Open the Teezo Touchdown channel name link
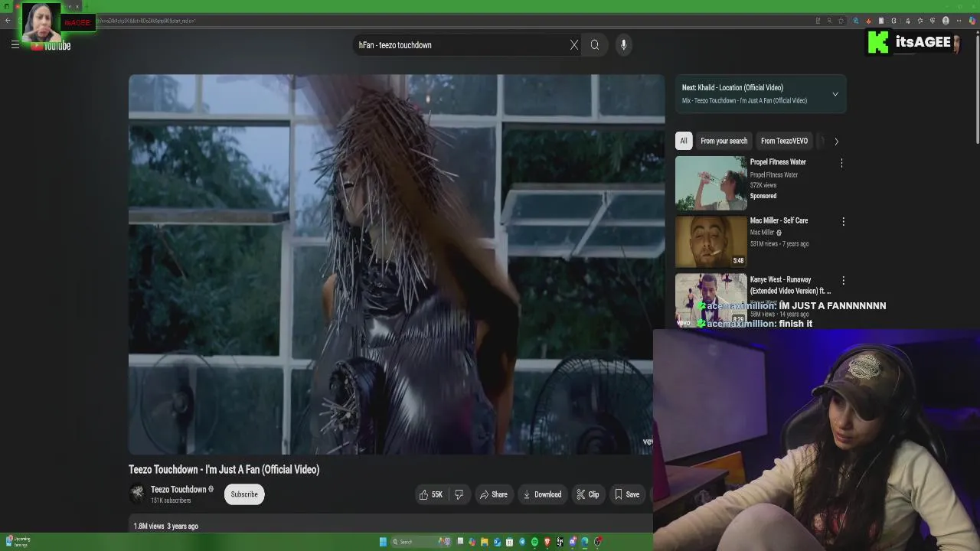Screen dimensions: 980x551 [x=178, y=490]
